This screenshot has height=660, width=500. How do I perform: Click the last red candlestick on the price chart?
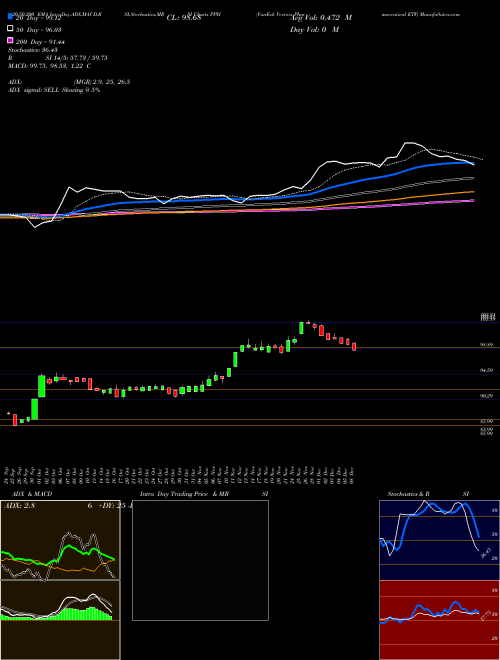coord(354,346)
